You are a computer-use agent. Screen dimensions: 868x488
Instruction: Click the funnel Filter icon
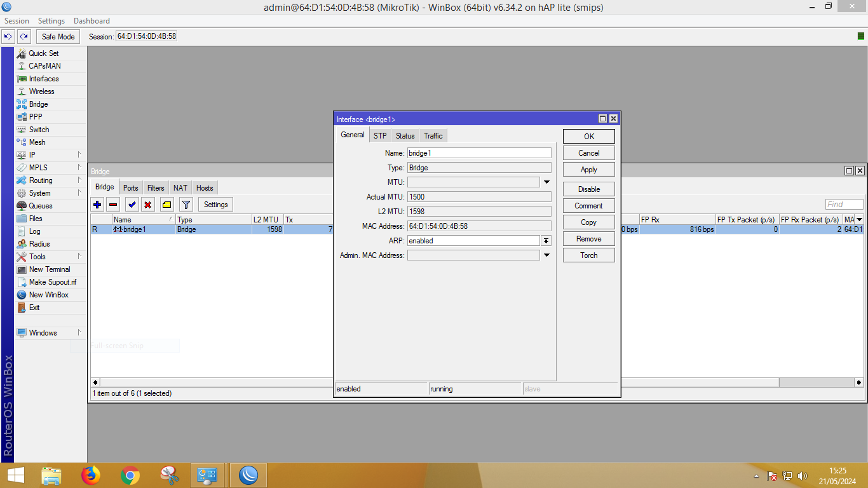click(186, 205)
